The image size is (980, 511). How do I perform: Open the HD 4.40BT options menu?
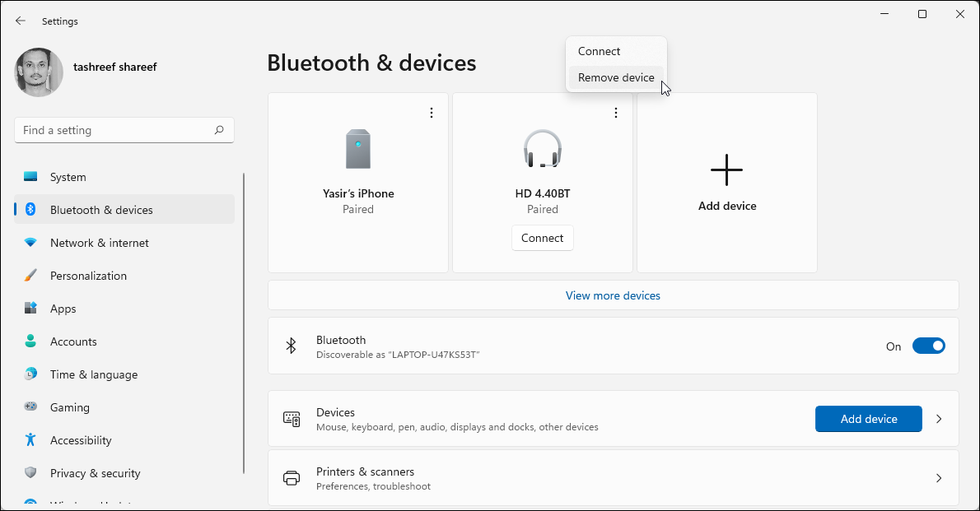pos(616,112)
